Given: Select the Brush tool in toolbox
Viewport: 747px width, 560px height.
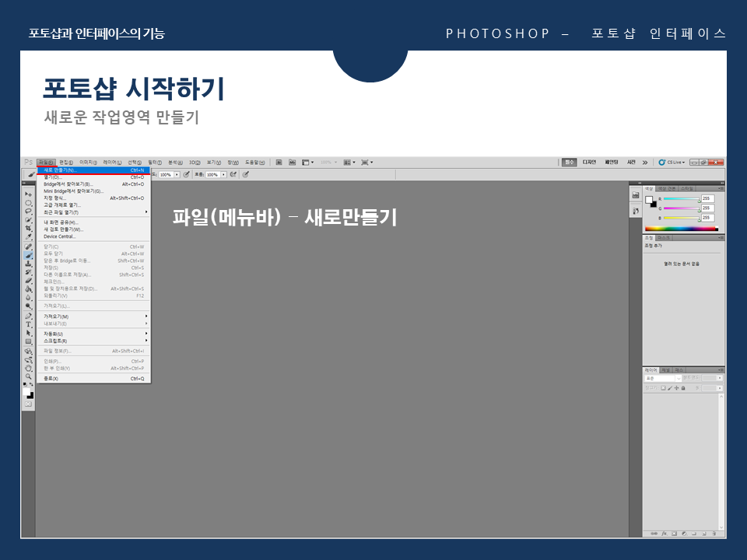Looking at the screenshot, I should 29,255.
